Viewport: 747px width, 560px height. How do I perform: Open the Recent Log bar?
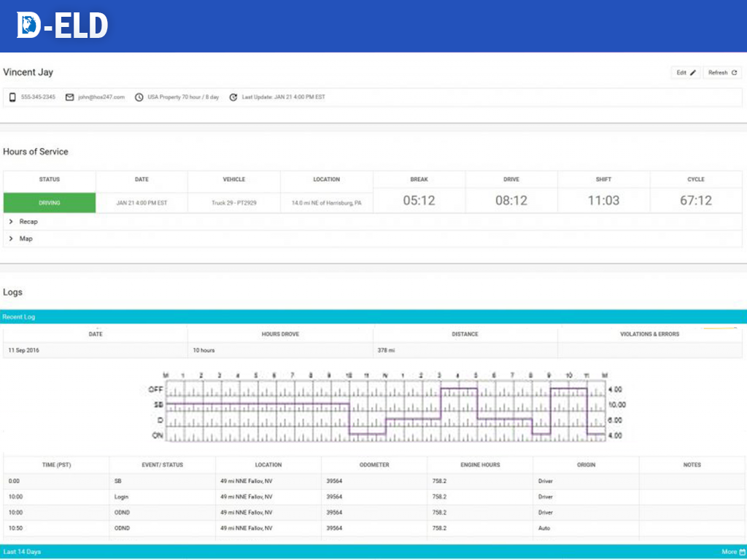(19, 317)
